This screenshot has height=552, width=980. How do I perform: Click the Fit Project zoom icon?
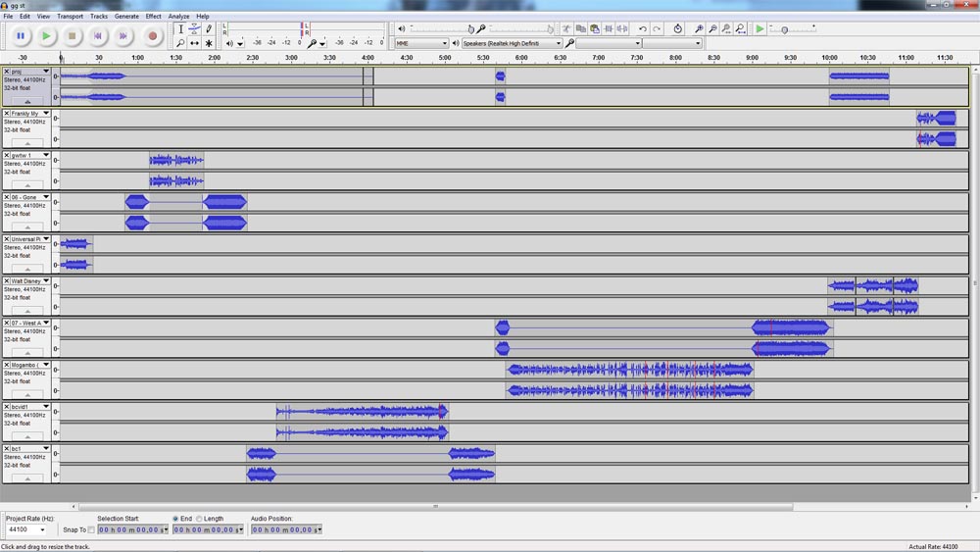click(x=740, y=29)
